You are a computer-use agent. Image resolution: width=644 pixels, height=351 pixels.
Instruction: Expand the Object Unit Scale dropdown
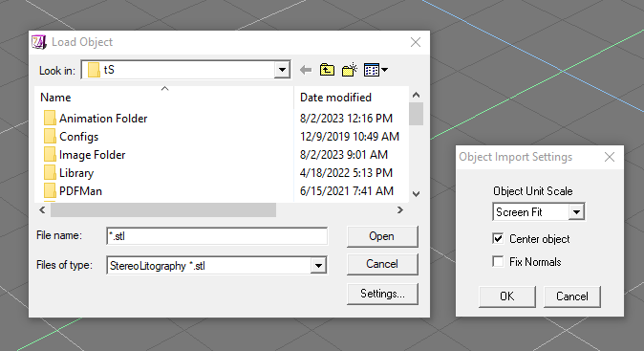(x=577, y=212)
